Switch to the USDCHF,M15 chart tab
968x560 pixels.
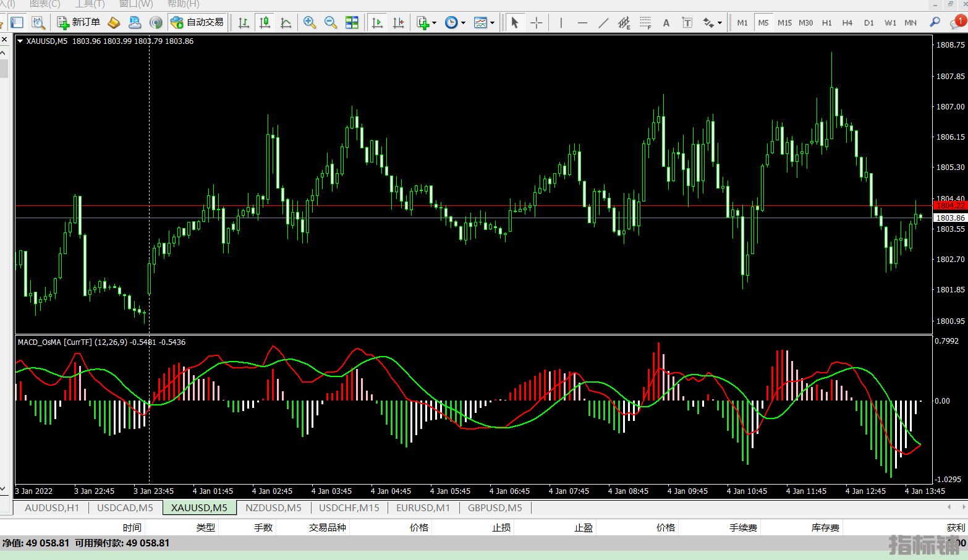coord(349,508)
